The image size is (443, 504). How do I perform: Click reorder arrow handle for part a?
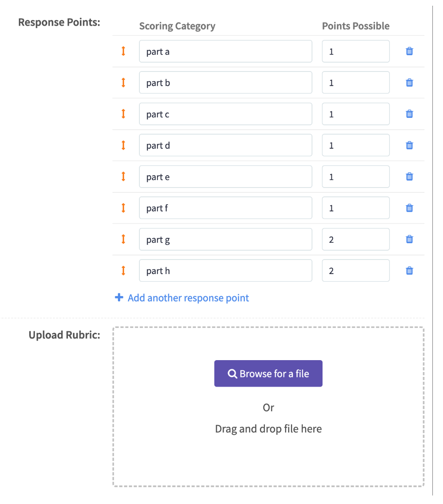click(x=124, y=51)
